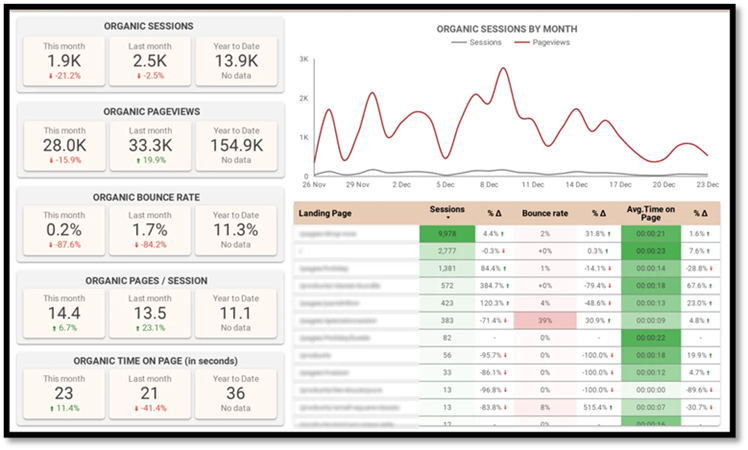This screenshot has width=748, height=450.
Task: Click the 00:00:22 average time cell
Action: coord(650,338)
